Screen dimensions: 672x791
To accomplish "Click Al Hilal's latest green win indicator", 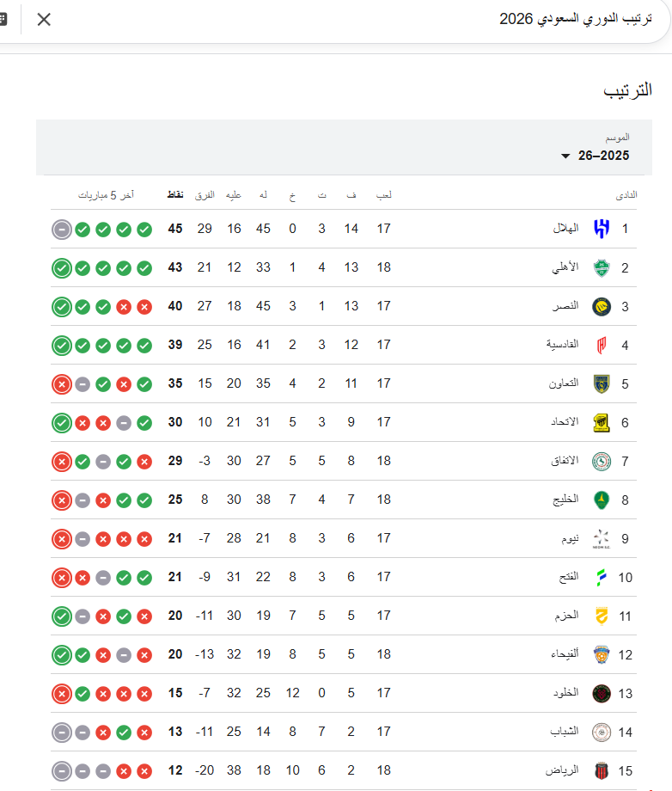I will (82, 229).
